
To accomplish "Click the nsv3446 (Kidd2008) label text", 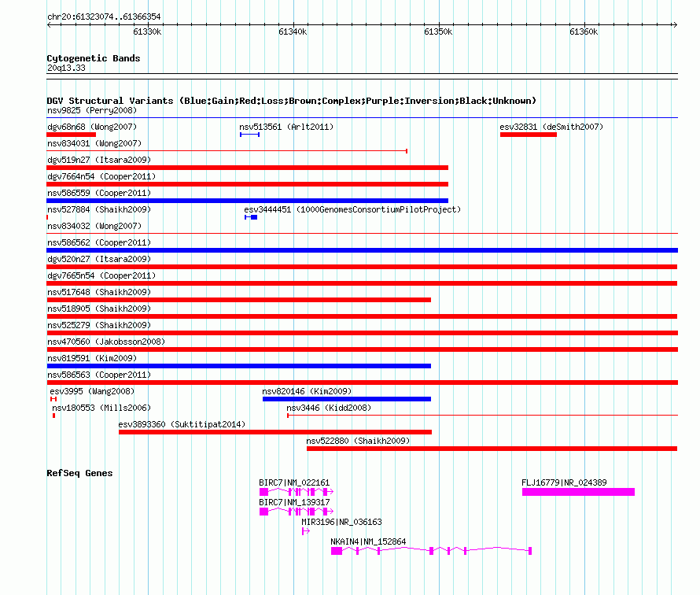I will [x=329, y=408].
